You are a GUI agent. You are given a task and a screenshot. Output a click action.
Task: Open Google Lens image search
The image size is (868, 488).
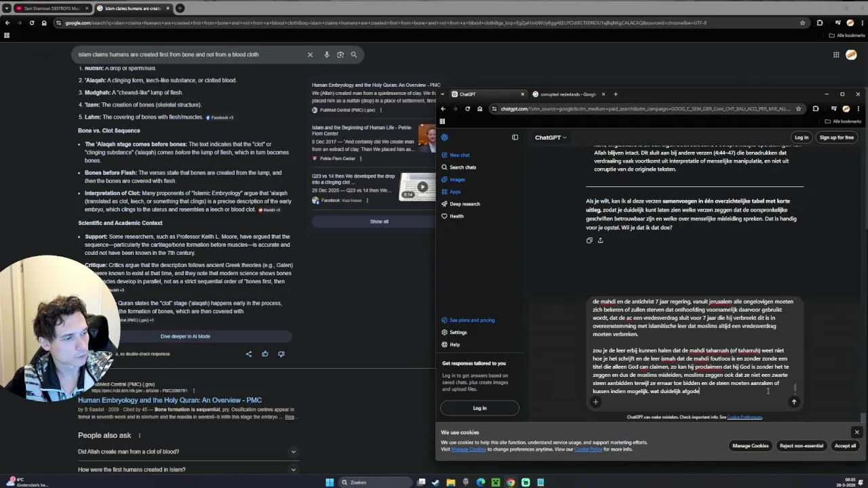[x=340, y=54]
